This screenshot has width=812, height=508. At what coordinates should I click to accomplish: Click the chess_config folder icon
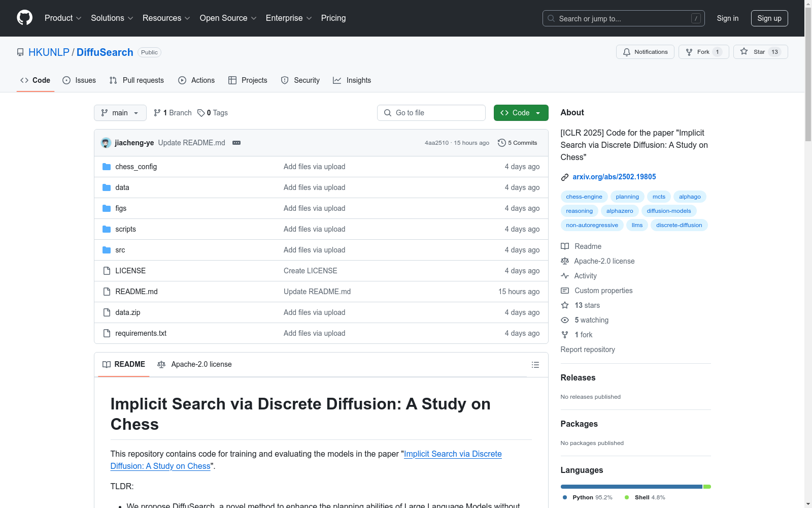tap(107, 167)
